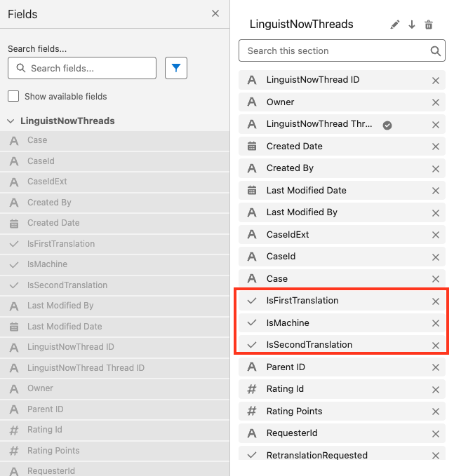Collapse the LinguistNowThreads field group
The width and height of the screenshot is (454, 476).
click(x=11, y=121)
